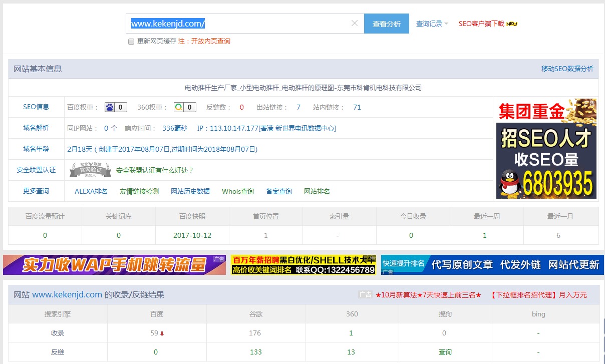Click Google 反链 value 133
The width and height of the screenshot is (605, 364).
(256, 352)
